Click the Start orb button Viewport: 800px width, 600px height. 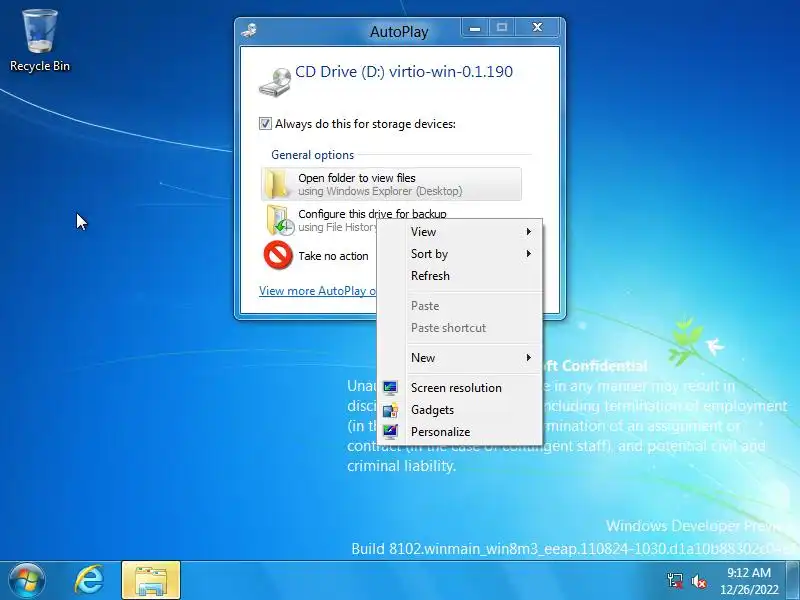pyautogui.click(x=27, y=581)
